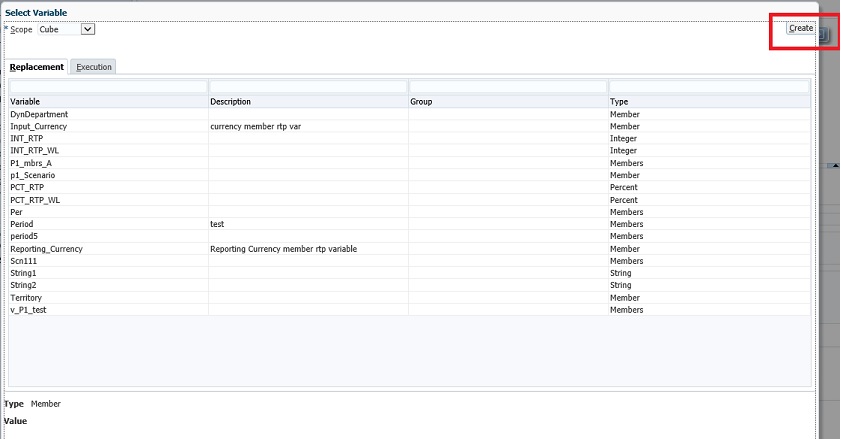Click the Type column filter field
Screen dimensions: 841x439
coord(709,87)
